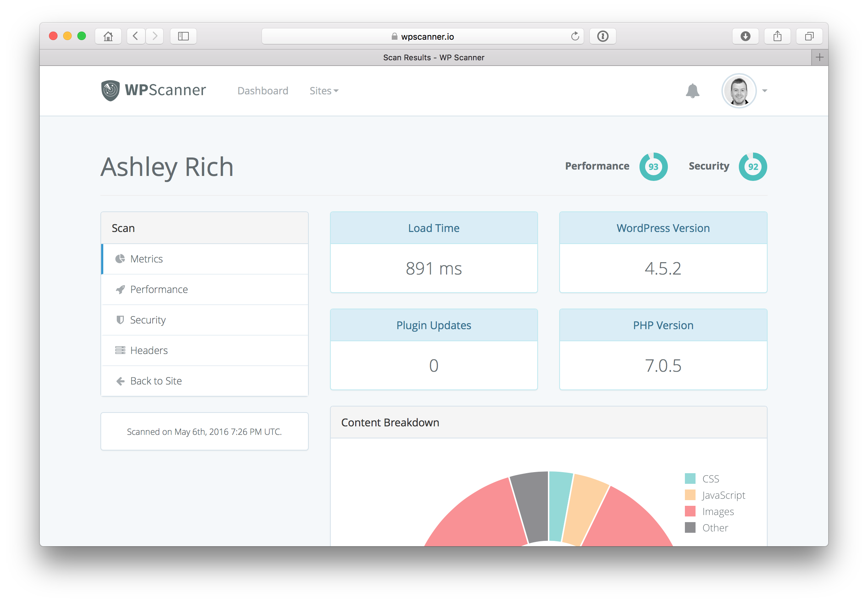Open Headers in the Scan menu

(x=204, y=350)
